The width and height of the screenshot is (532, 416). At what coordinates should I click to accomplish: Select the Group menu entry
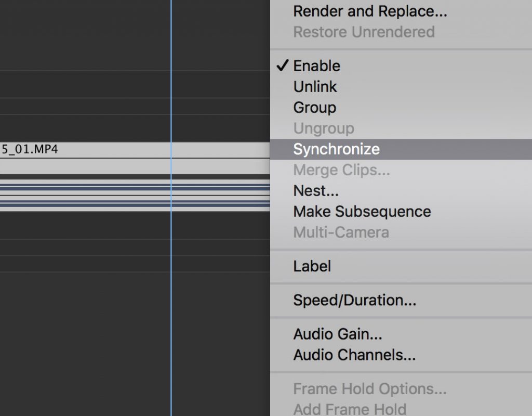coord(314,108)
